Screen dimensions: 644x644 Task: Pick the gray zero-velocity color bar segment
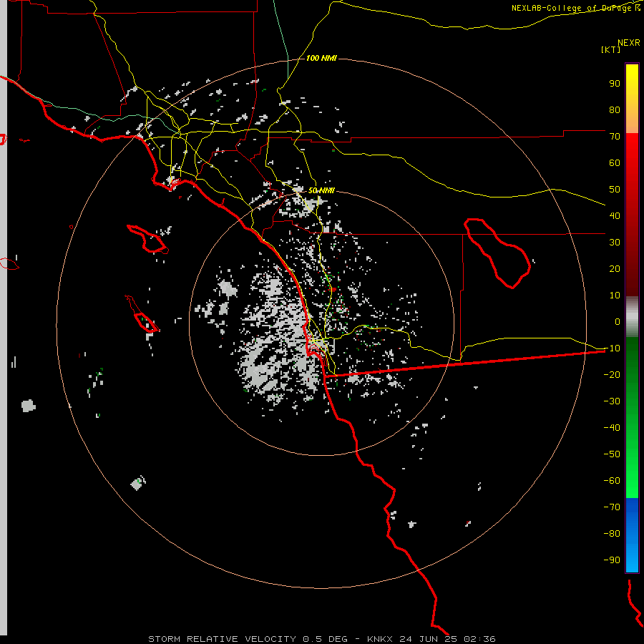pyautogui.click(x=632, y=317)
